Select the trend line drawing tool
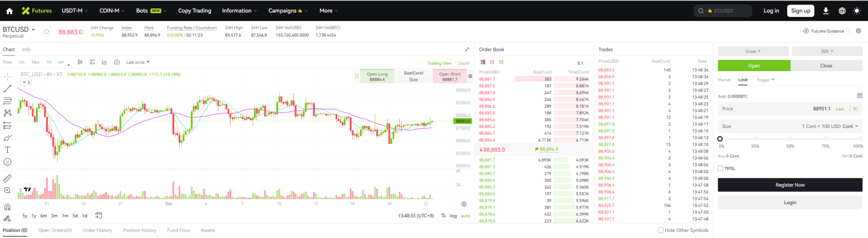Image resolution: width=868 pixels, height=238 pixels. click(7, 89)
